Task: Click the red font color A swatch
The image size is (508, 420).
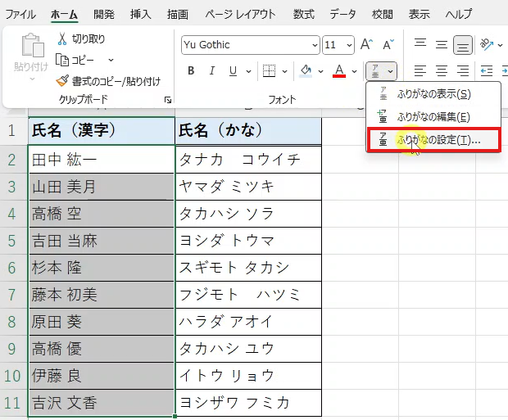Action: click(339, 71)
